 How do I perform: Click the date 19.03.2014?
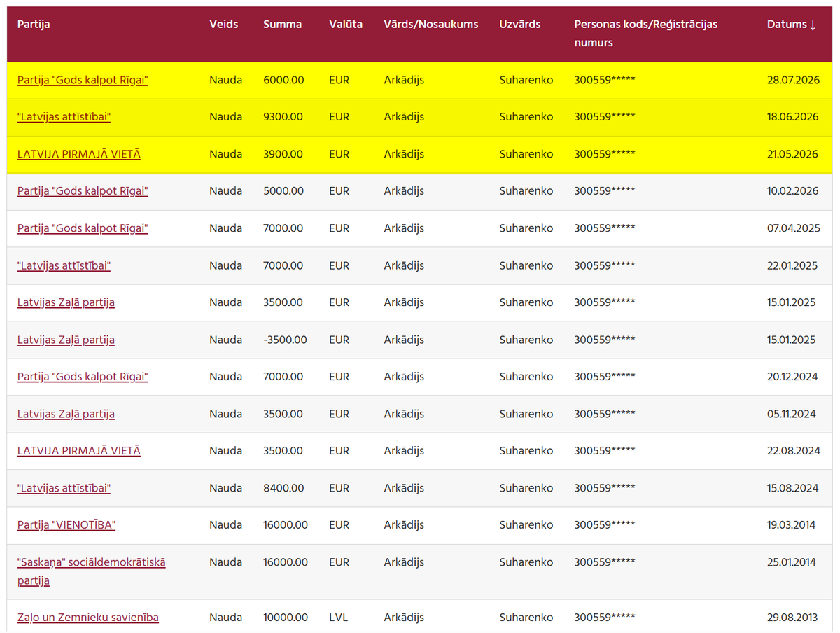click(791, 525)
